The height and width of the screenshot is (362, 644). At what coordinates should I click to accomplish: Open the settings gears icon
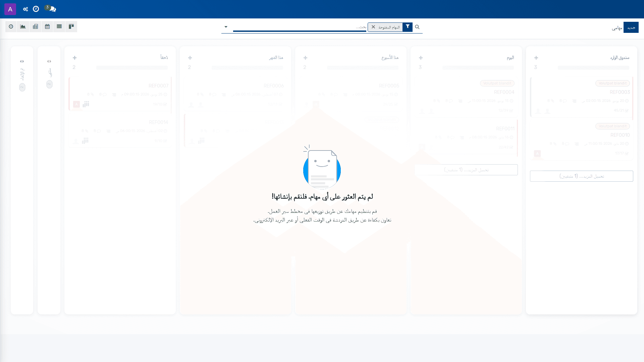[25, 9]
